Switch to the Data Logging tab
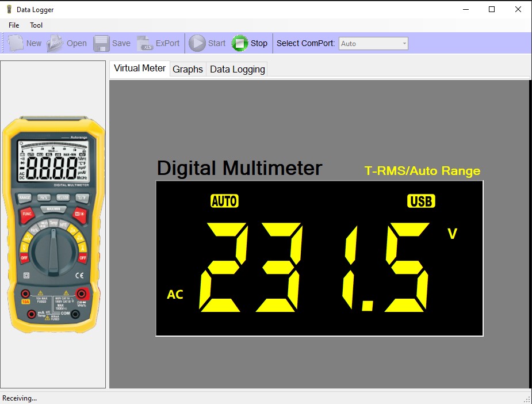Screen dimensions: 532x404 click(237, 69)
